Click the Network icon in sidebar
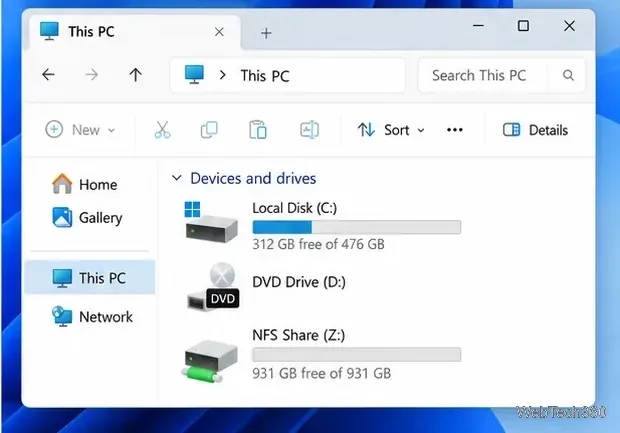 pyautogui.click(x=62, y=316)
